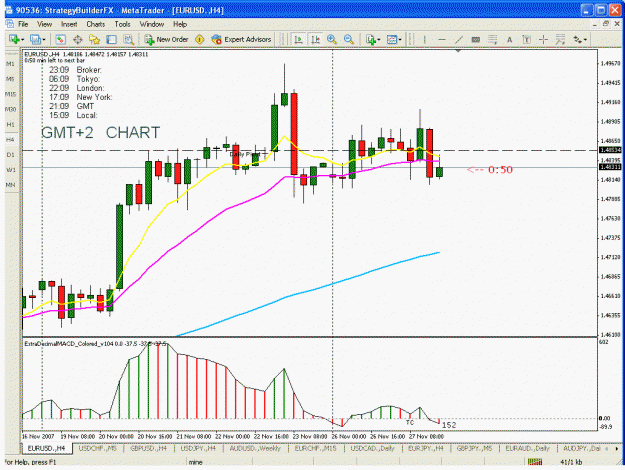Zoom in on the chart
625x470 pixels.
click(332, 39)
